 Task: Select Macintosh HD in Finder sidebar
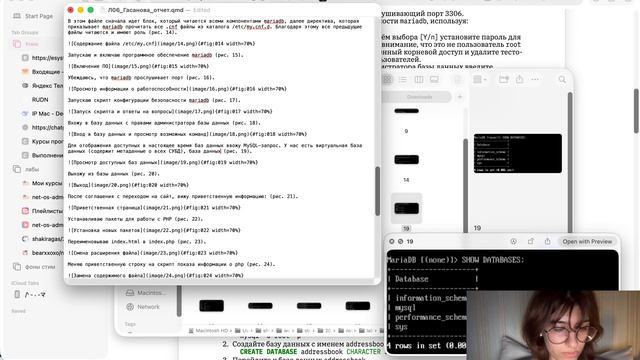tap(146, 293)
